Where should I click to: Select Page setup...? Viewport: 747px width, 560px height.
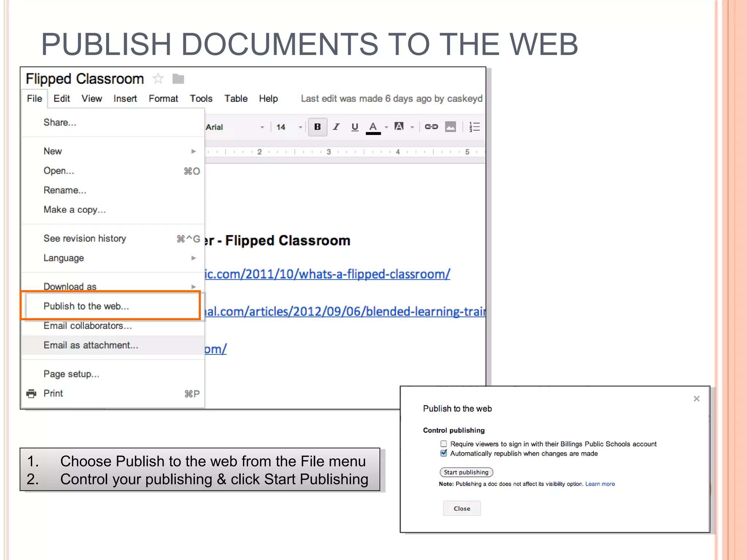(113, 374)
